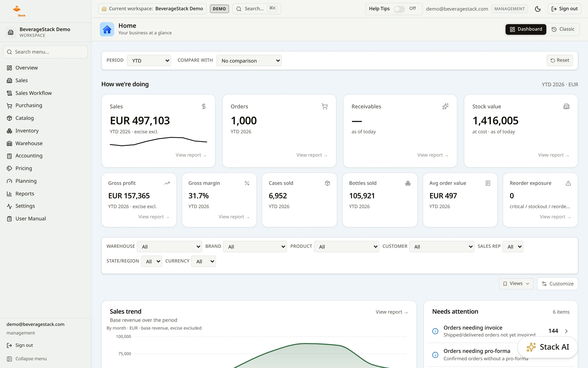Click percent icon on Gross margin card
The height and width of the screenshot is (368, 588).
coord(247,183)
